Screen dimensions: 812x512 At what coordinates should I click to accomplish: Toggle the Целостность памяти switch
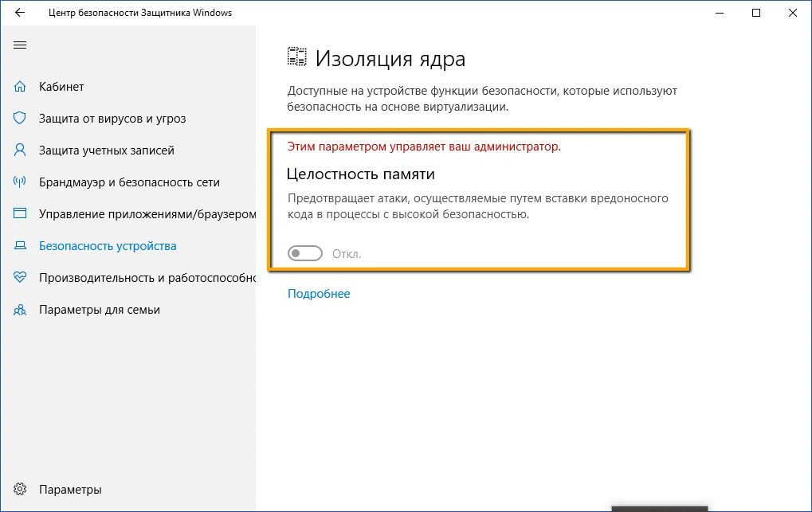click(x=305, y=253)
